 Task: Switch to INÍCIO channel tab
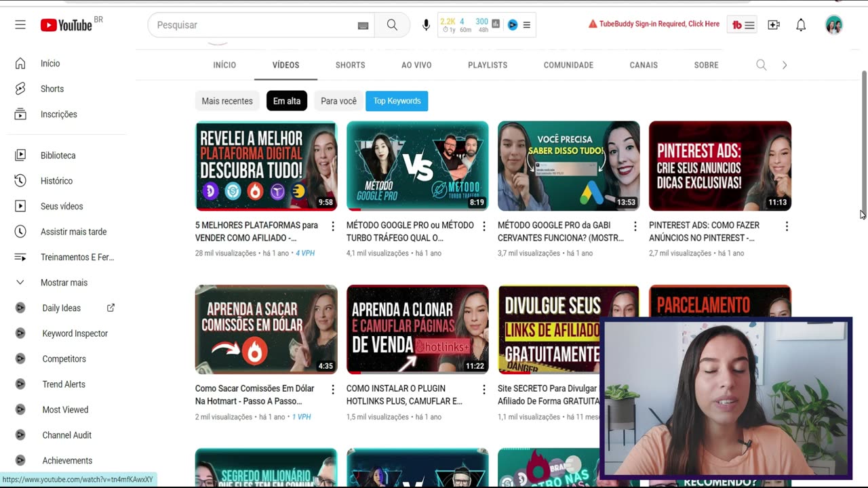coord(224,65)
